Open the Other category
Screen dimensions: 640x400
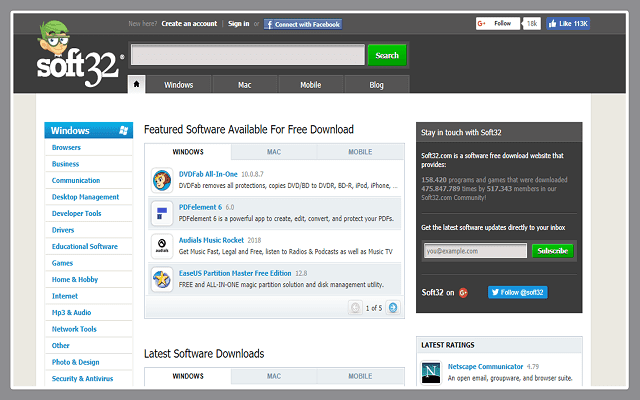(60, 345)
